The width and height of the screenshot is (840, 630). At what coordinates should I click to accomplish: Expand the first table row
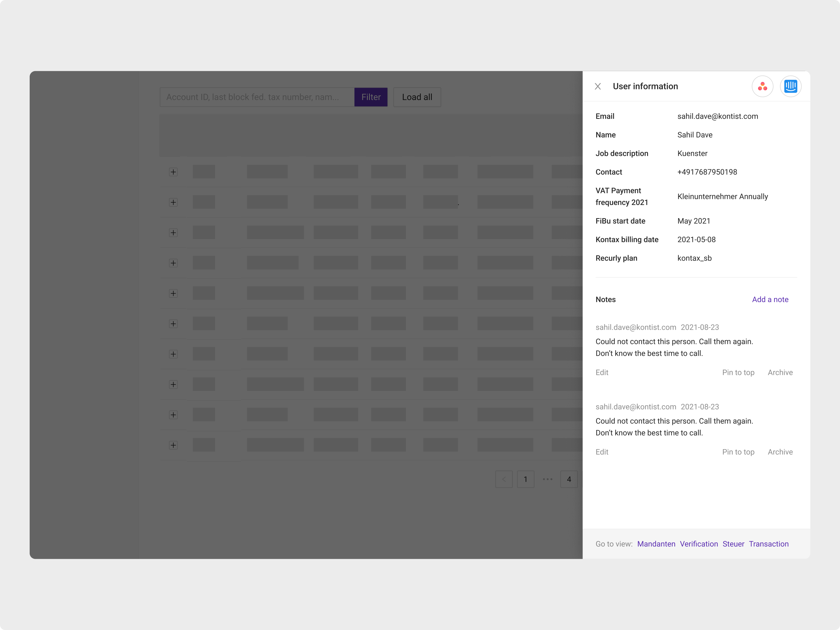[x=174, y=172]
